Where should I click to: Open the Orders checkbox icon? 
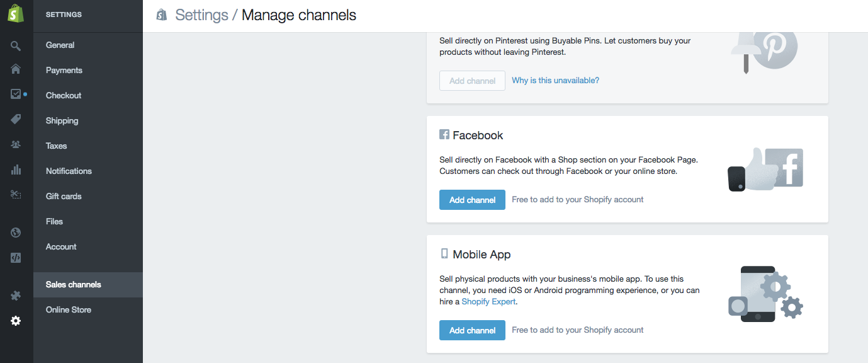(16, 94)
